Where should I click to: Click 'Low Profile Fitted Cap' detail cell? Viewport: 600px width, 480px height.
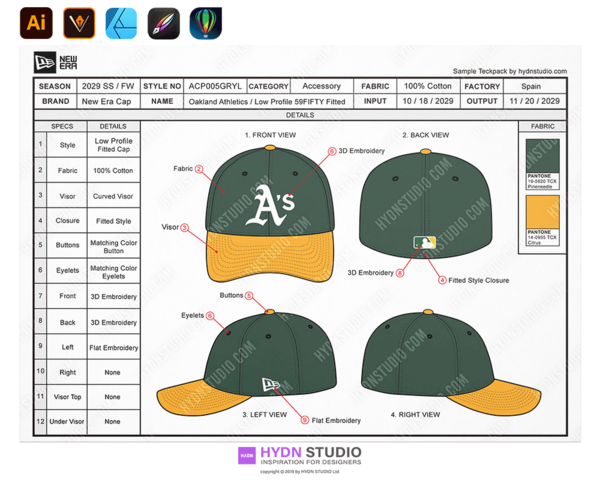pyautogui.click(x=114, y=145)
